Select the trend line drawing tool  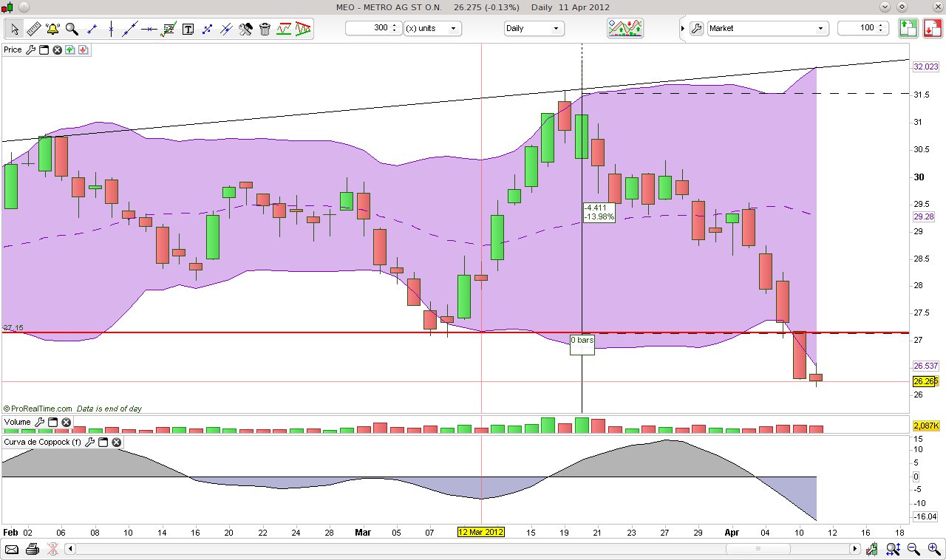click(x=129, y=28)
